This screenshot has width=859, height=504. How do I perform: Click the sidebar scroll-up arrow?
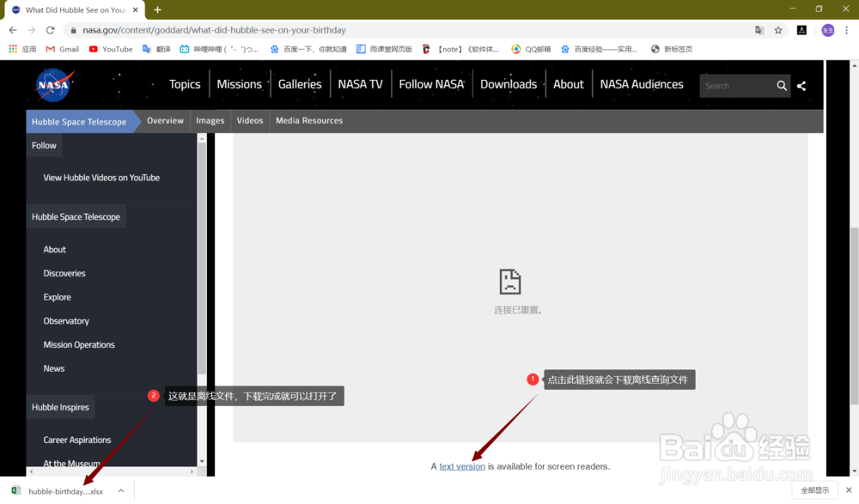pyautogui.click(x=202, y=138)
